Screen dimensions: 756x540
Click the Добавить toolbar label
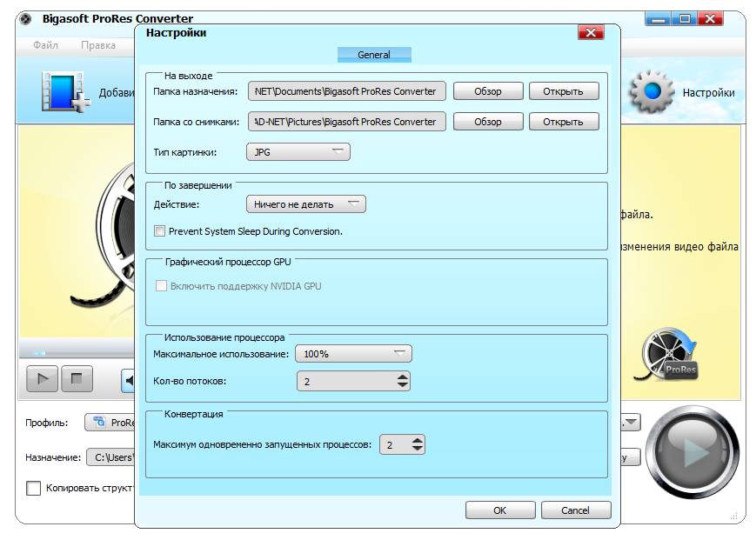[117, 92]
